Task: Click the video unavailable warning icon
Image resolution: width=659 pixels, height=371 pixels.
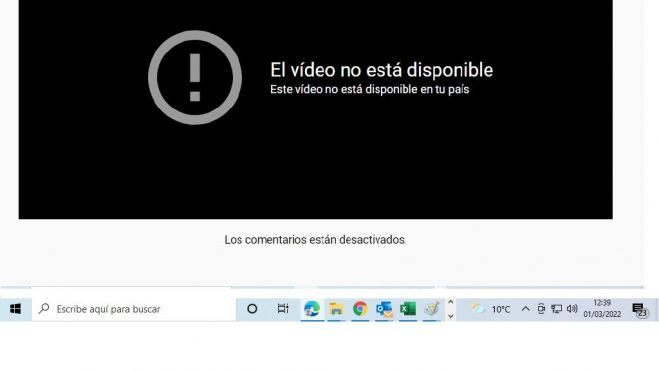Action: point(195,77)
